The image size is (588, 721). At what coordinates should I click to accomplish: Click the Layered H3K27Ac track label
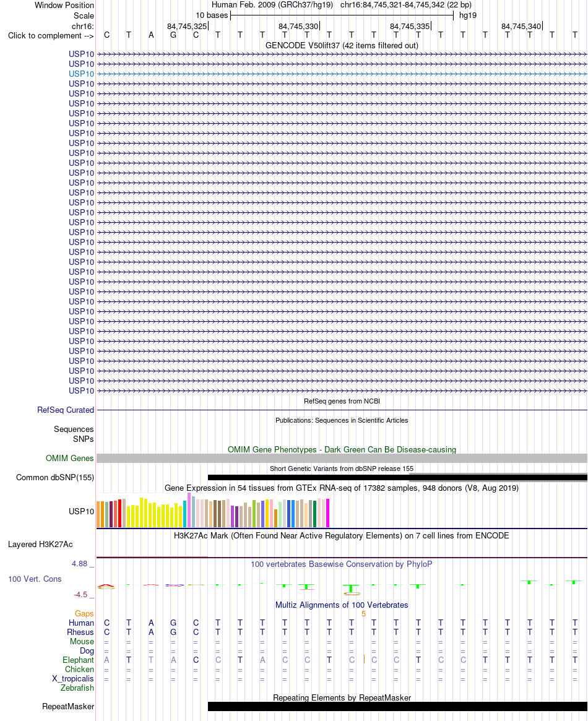pyautogui.click(x=40, y=545)
